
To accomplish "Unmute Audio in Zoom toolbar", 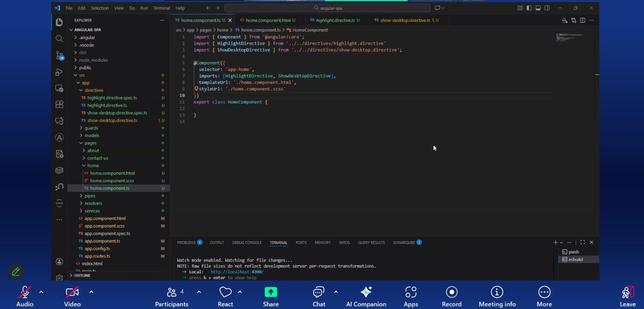I will (25, 297).
